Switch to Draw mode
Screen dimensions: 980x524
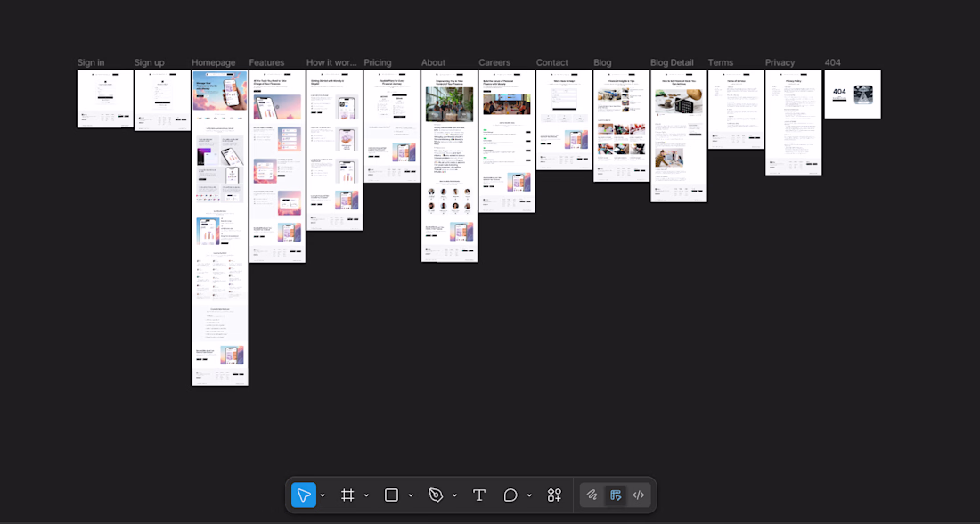point(592,495)
